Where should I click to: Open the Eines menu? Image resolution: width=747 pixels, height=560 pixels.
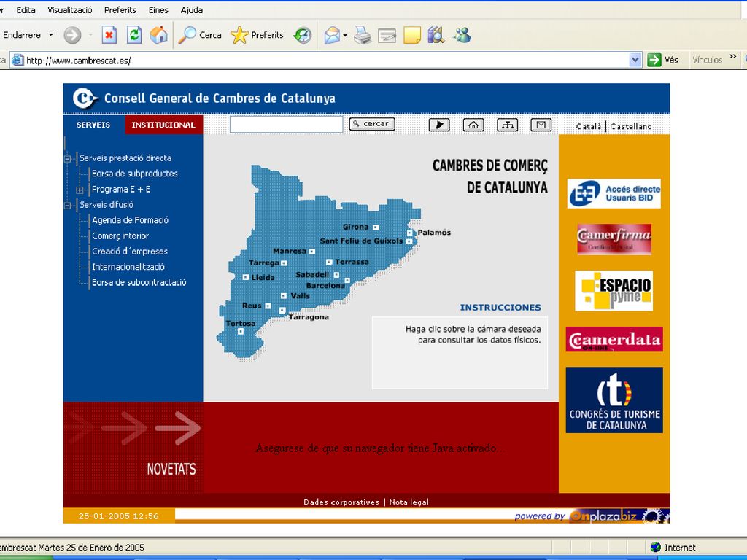pos(158,10)
